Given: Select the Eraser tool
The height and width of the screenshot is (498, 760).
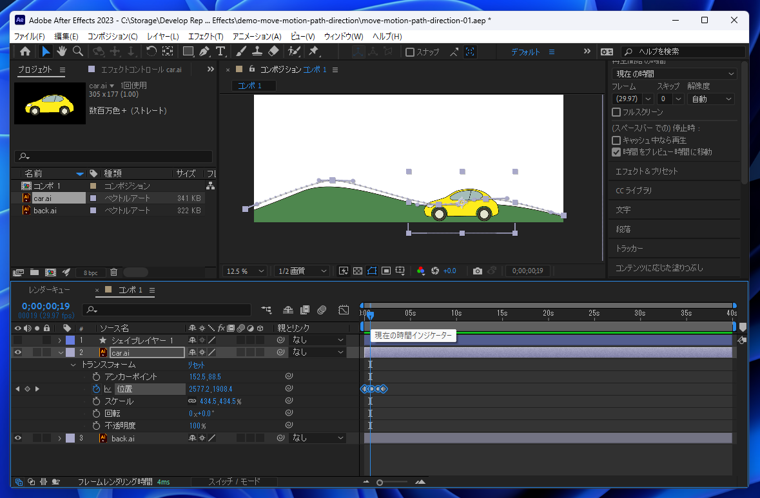Looking at the screenshot, I should (273, 51).
